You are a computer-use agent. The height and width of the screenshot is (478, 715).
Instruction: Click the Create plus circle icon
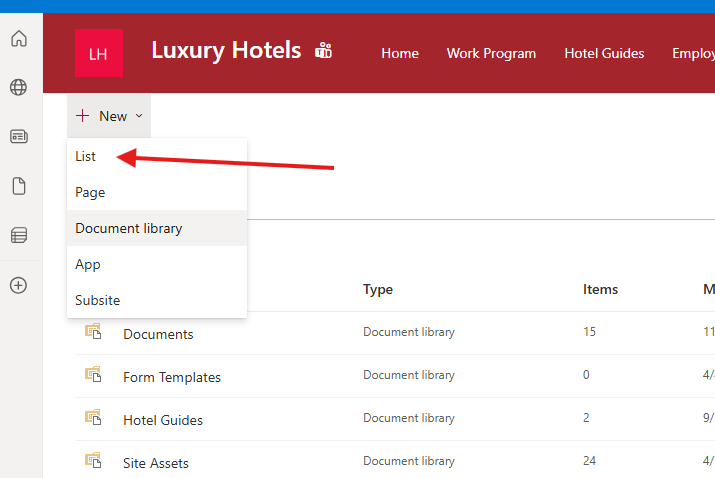18,285
